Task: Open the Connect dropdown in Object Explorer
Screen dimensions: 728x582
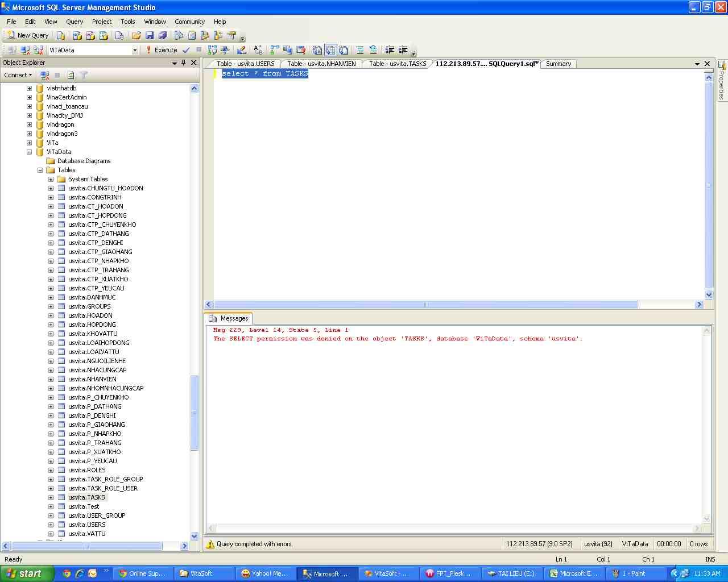Action: tap(18, 75)
